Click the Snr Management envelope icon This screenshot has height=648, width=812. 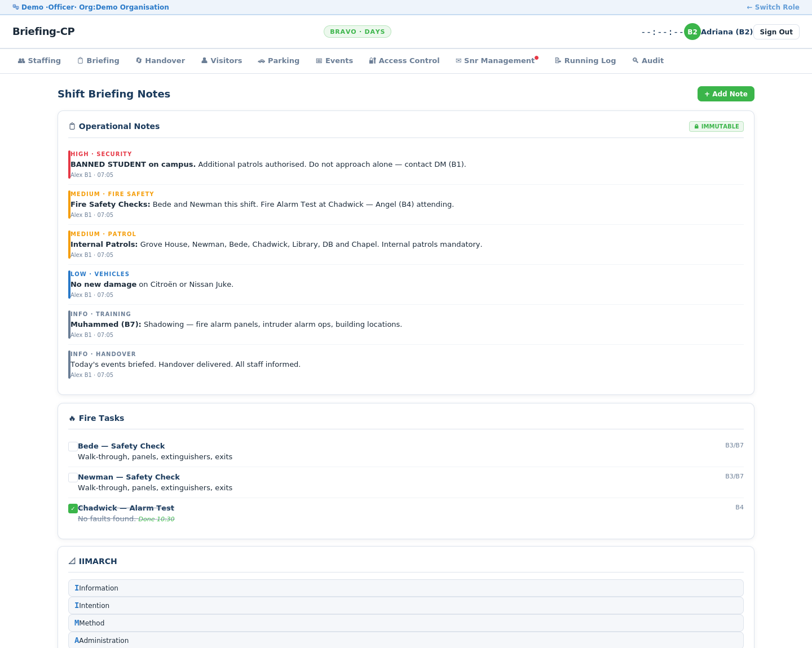click(458, 61)
